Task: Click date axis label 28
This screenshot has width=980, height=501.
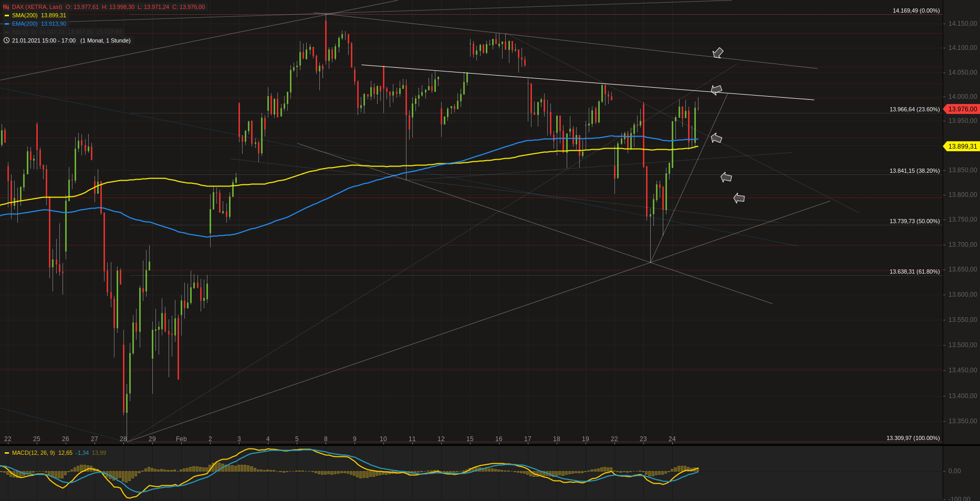Action: click(123, 439)
